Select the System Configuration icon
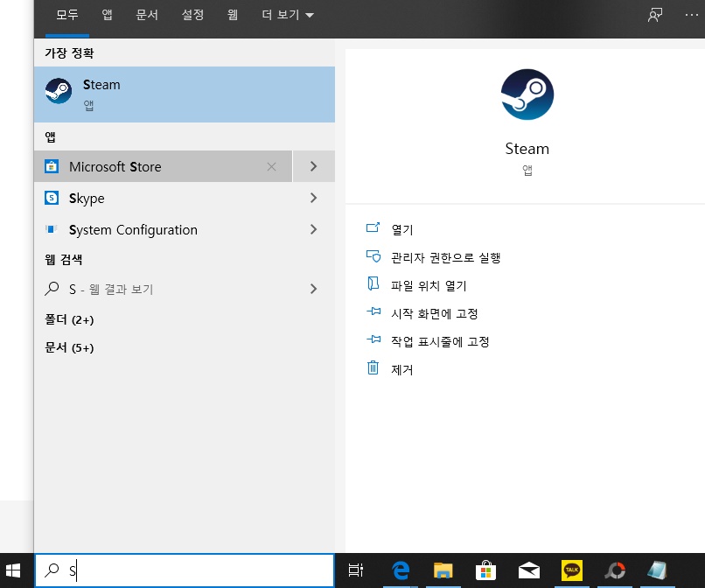 pos(52,229)
